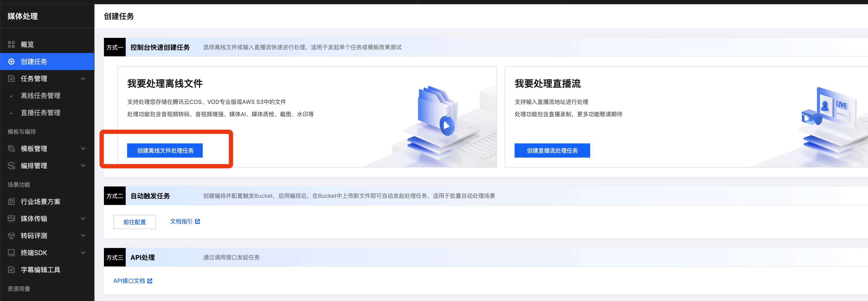Viewport: 868px width, 301px height.
Task: Click external-link icon beside 文档指引
Action: point(198,221)
